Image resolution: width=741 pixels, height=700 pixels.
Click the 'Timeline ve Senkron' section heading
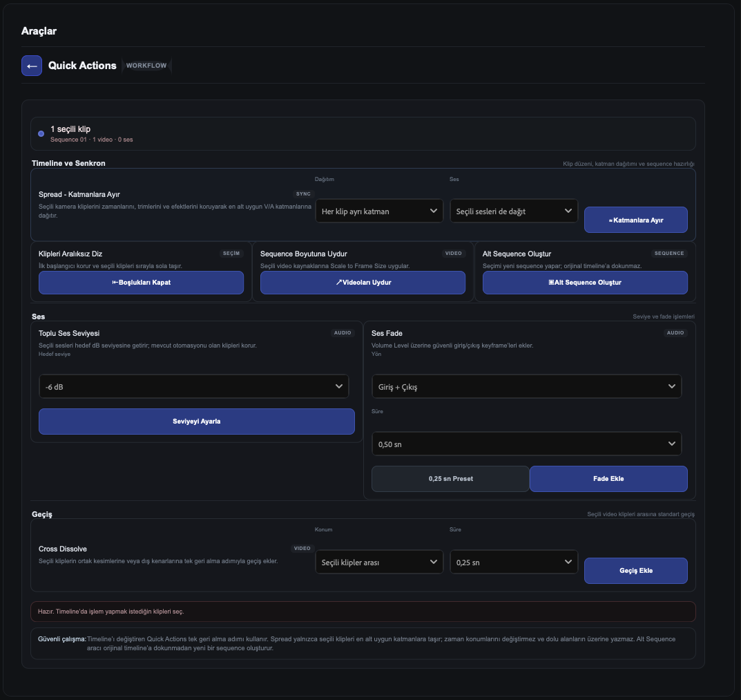point(68,163)
